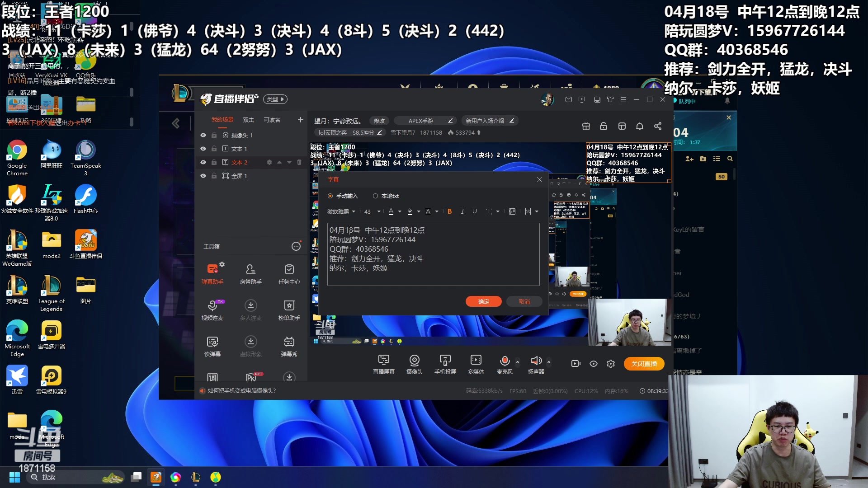Expand the border style dropdown arrow
868x488 pixels.
pyautogui.click(x=537, y=211)
